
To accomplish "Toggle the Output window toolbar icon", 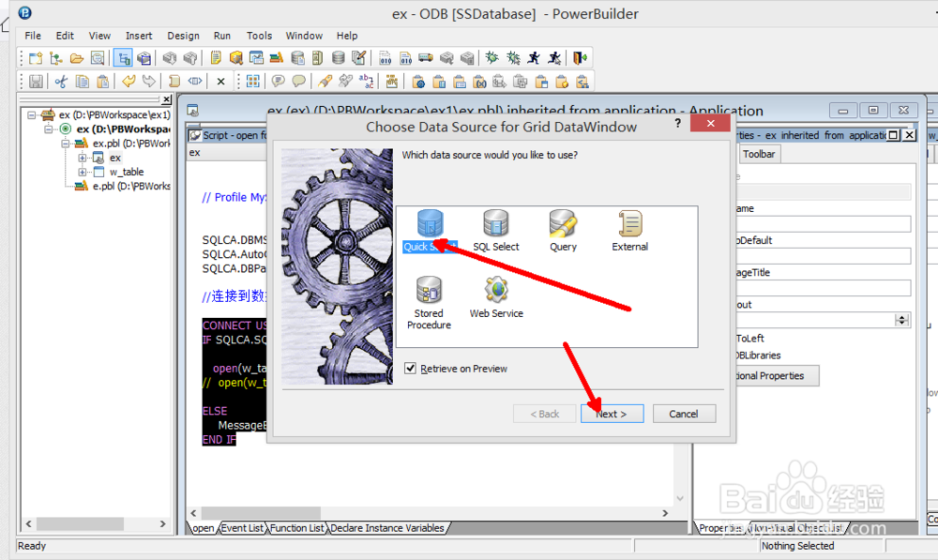I will [x=144, y=58].
